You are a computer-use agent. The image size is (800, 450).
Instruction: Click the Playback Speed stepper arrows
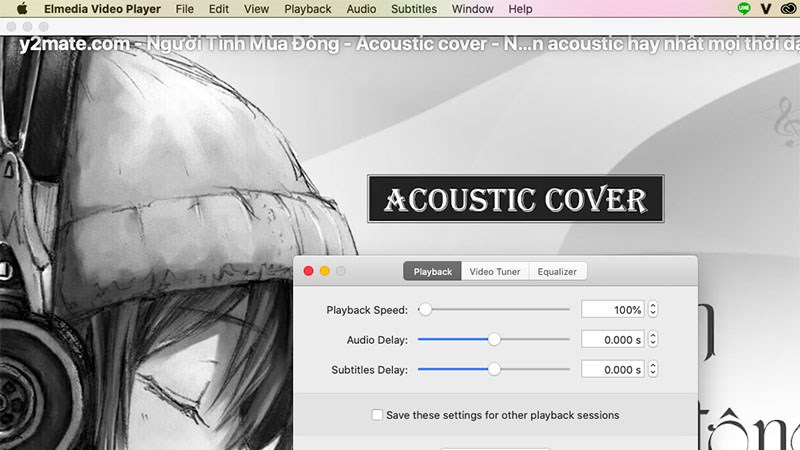pyautogui.click(x=653, y=310)
